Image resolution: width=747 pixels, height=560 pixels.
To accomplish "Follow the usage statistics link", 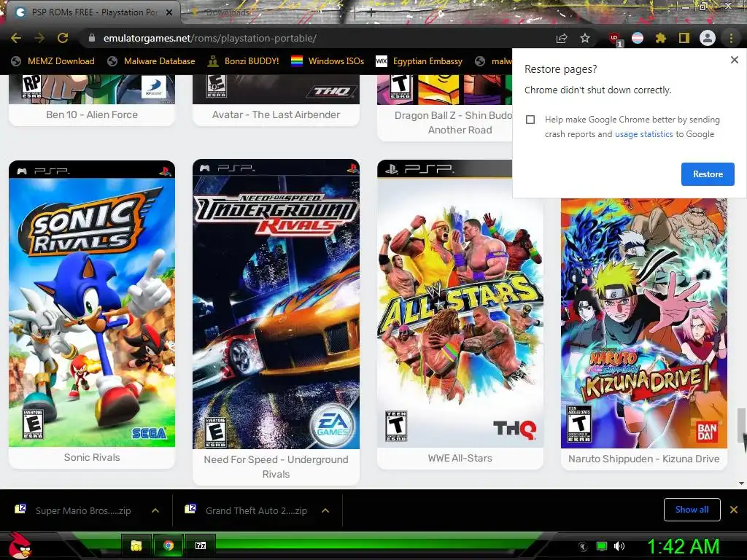I will [643, 134].
